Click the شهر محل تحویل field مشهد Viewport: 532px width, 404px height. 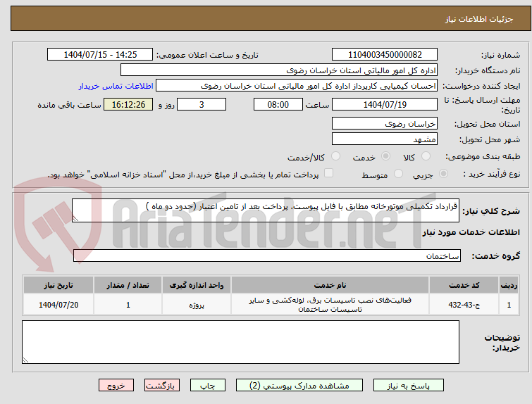pyautogui.click(x=385, y=139)
